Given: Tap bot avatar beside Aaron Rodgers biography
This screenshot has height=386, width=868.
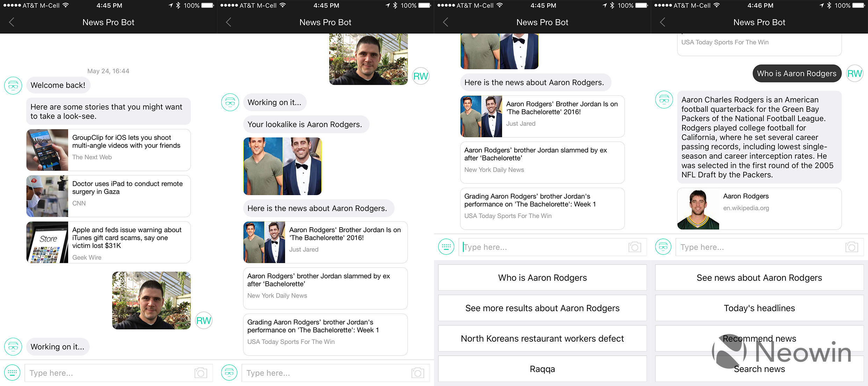Looking at the screenshot, I should coord(664,100).
